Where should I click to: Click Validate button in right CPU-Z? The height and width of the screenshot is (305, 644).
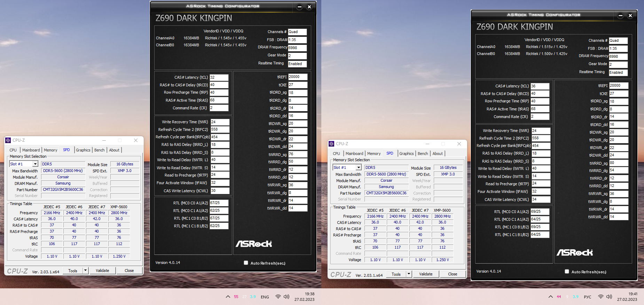click(426, 274)
